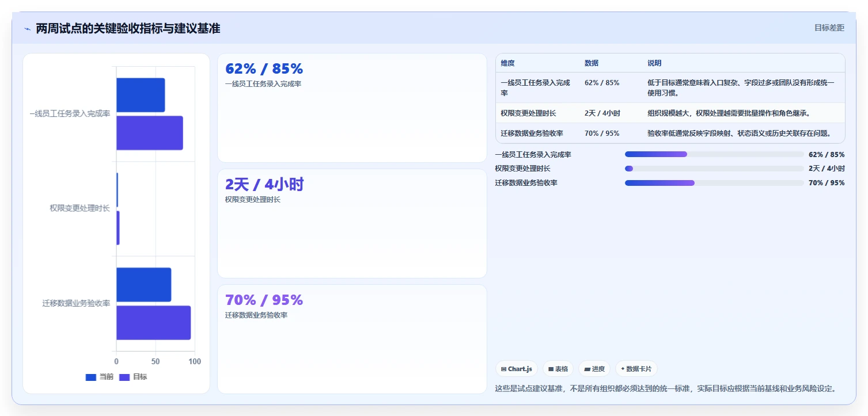Click the 数据卡片 chip
This screenshot has width=868, height=416.
636,369
